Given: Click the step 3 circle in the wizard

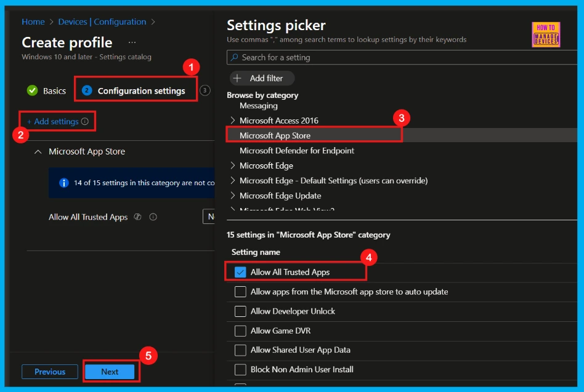Looking at the screenshot, I should tap(205, 90).
